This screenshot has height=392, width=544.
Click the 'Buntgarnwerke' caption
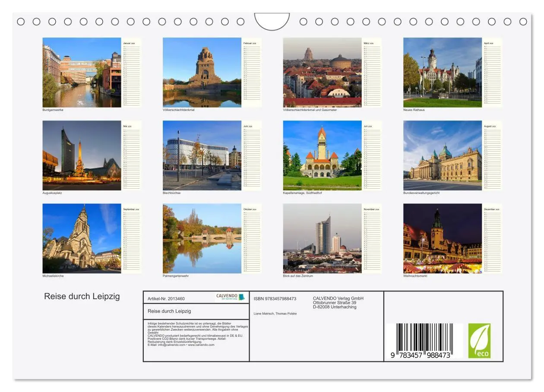tap(53, 110)
